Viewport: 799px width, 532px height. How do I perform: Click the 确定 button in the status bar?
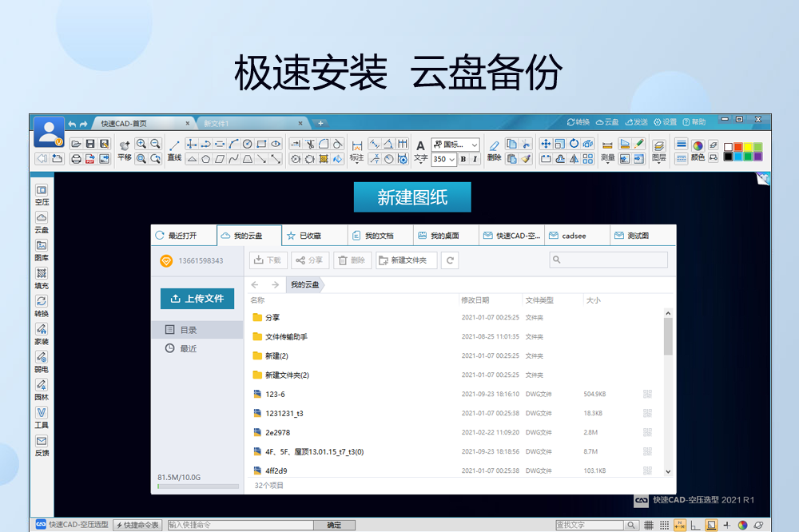(334, 525)
